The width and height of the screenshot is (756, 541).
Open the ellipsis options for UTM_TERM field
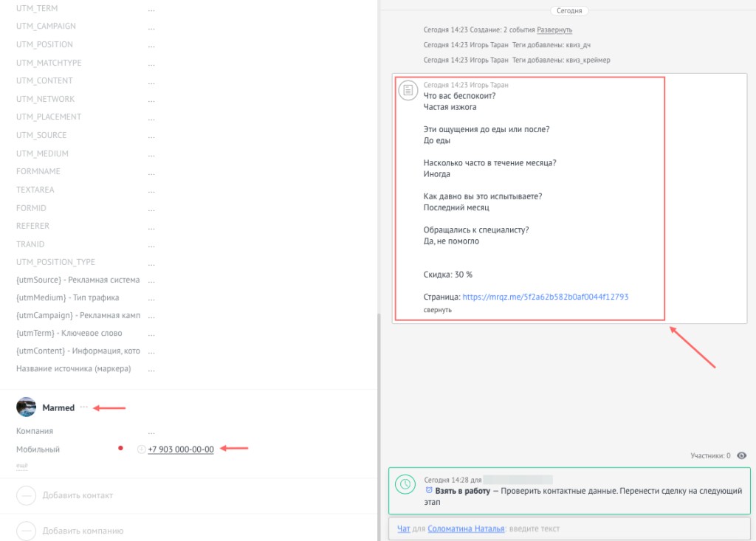coord(151,8)
